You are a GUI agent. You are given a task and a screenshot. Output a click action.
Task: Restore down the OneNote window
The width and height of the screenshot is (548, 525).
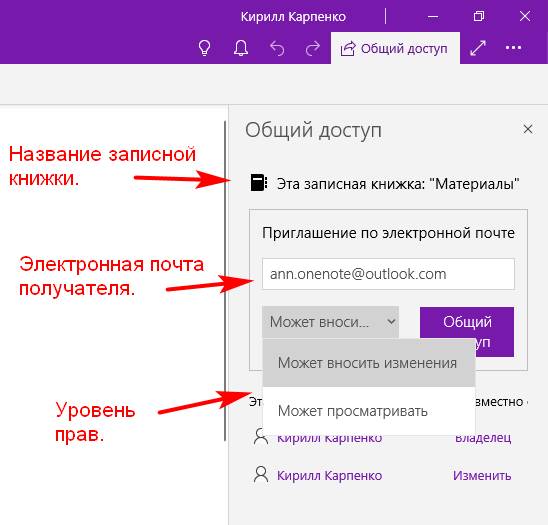[x=479, y=16]
